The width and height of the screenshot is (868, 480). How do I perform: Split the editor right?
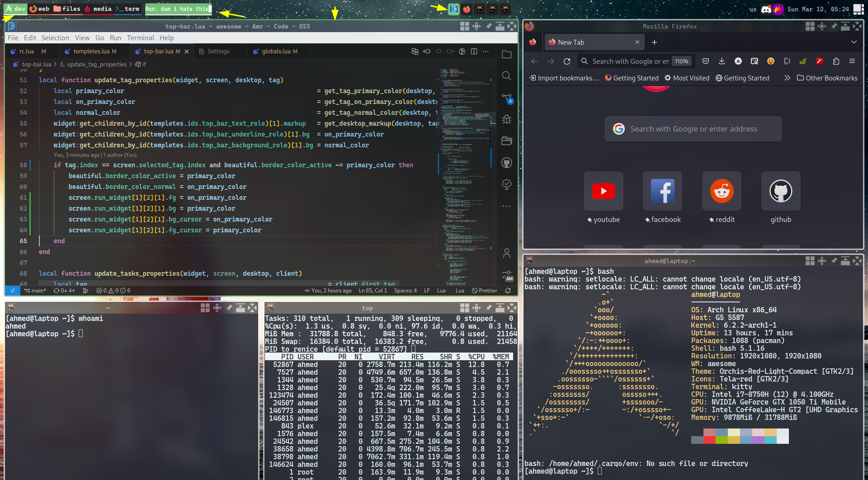[474, 52]
